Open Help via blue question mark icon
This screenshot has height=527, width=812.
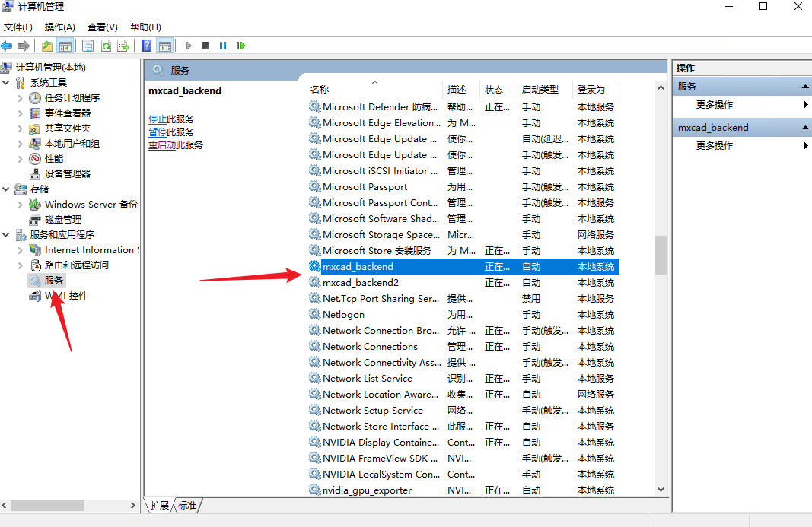point(146,46)
